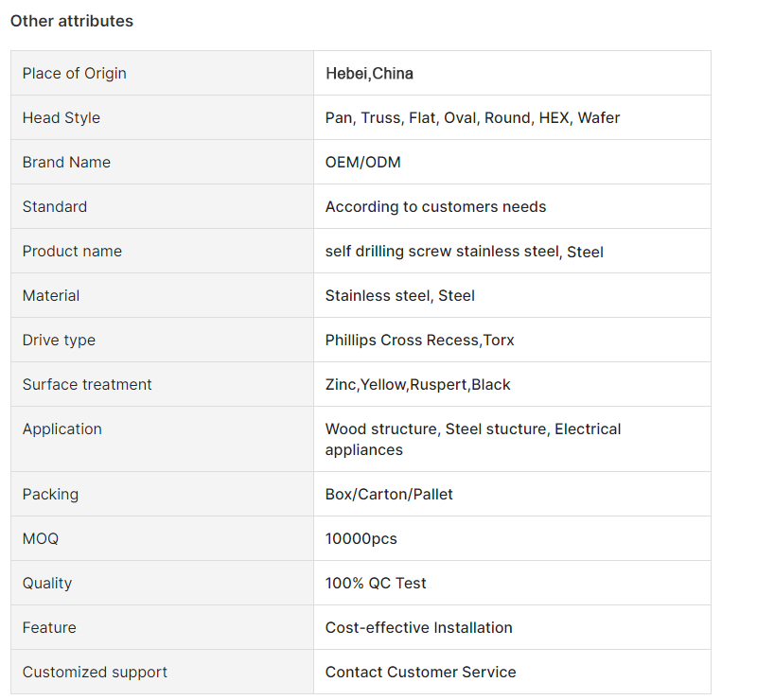Click the 10000pcs MOQ value
The image size is (757, 700).
361,539
